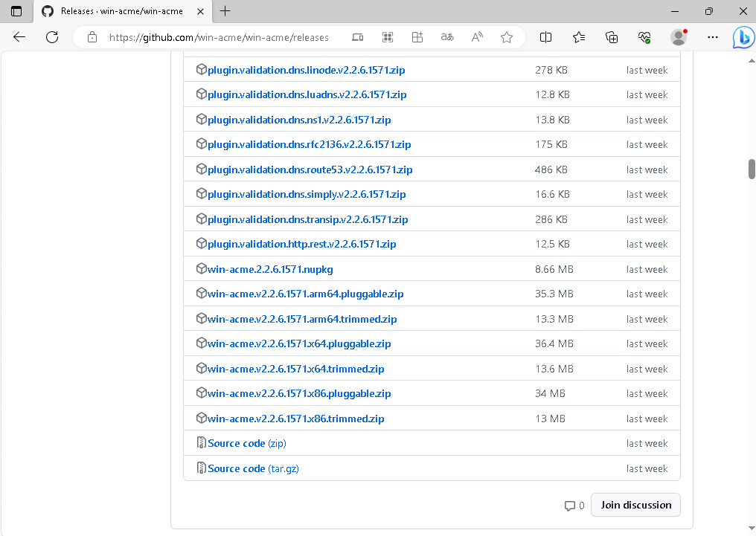Image resolution: width=756 pixels, height=536 pixels.
Task: Download plugin.validation.dns.route53 zip
Action: (x=310, y=169)
